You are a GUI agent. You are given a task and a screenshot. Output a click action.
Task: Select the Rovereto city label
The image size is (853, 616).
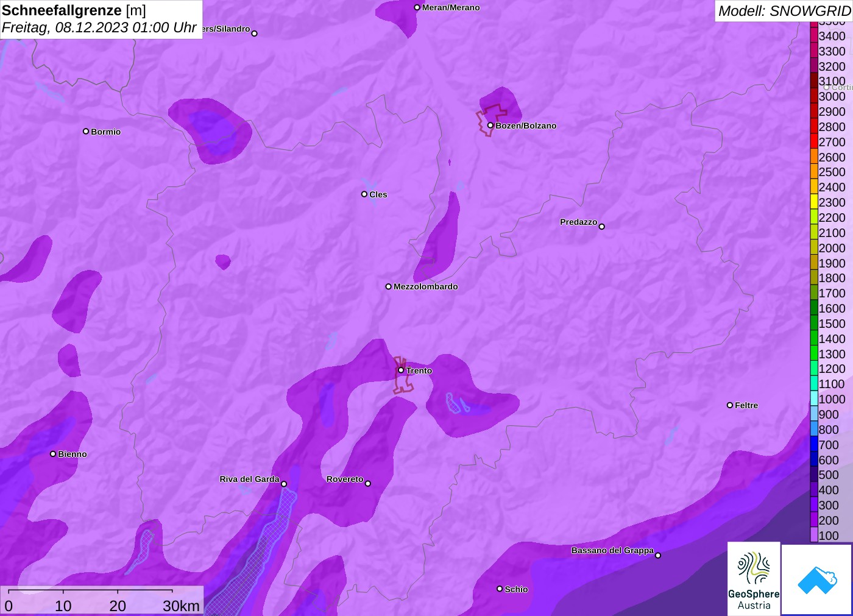(x=344, y=479)
